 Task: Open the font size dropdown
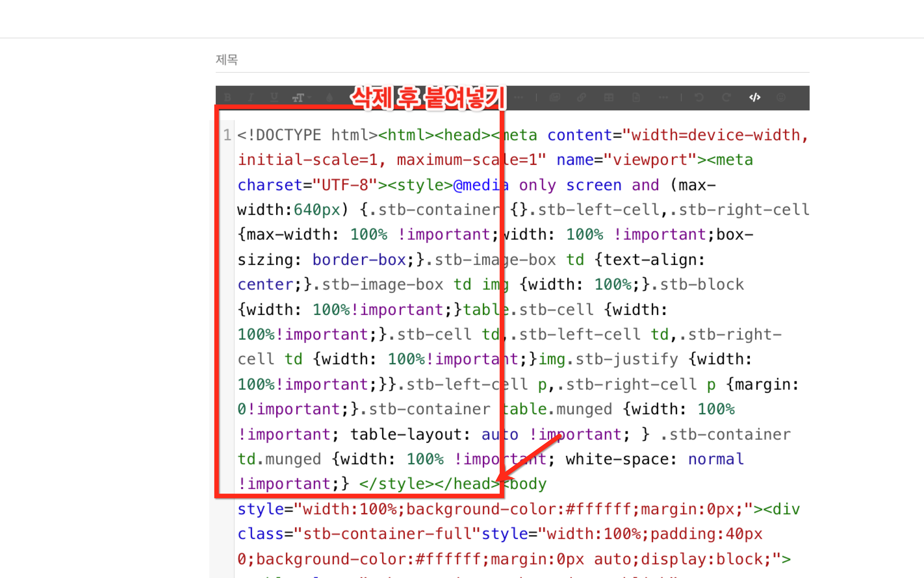301,98
